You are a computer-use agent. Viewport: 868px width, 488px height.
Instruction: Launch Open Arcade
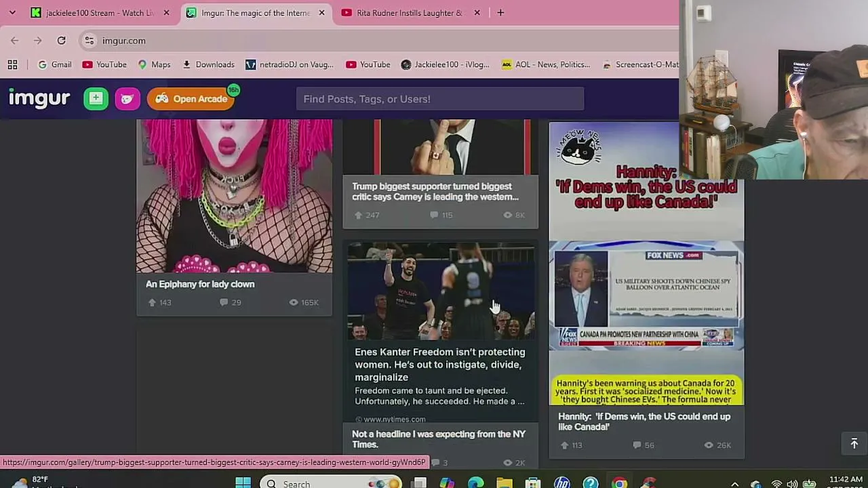191,99
